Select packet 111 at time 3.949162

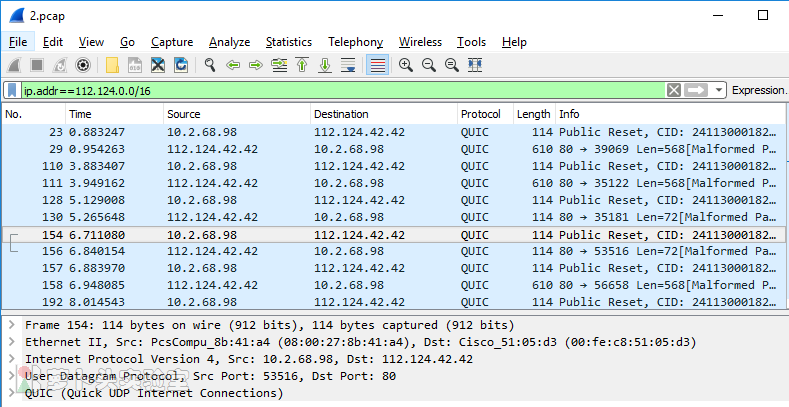pyautogui.click(x=393, y=183)
